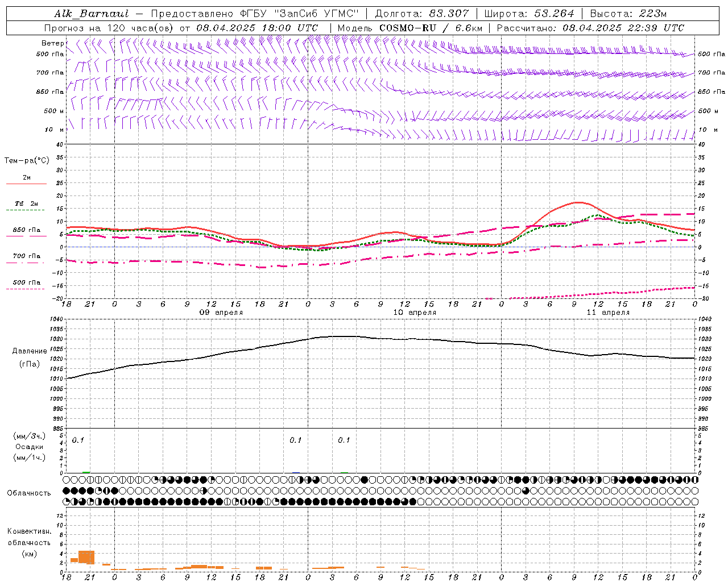Select the (гПа) unit label under Давление

[x=30, y=364]
